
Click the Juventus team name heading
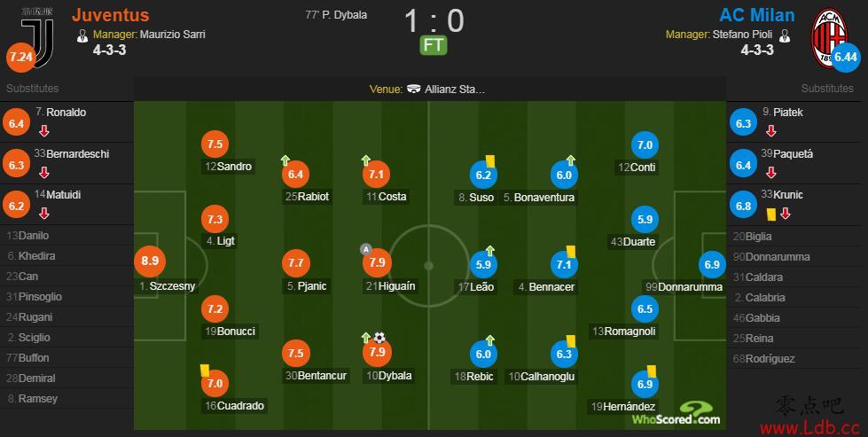tap(111, 15)
